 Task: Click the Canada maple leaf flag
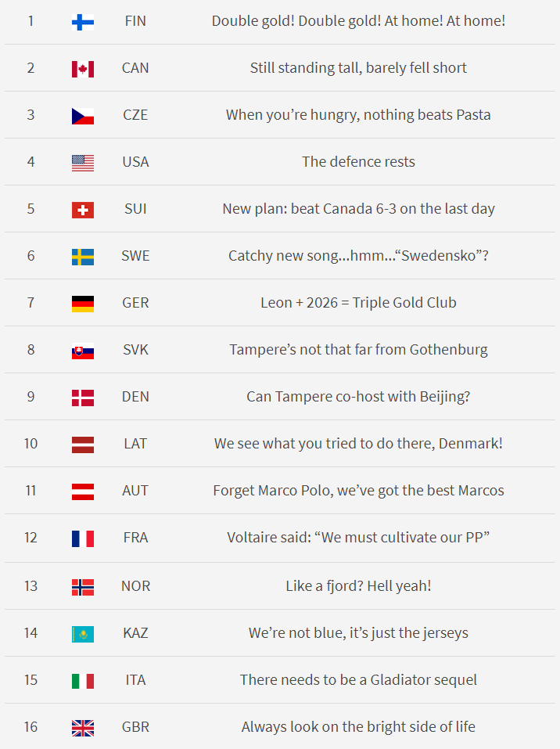click(83, 69)
